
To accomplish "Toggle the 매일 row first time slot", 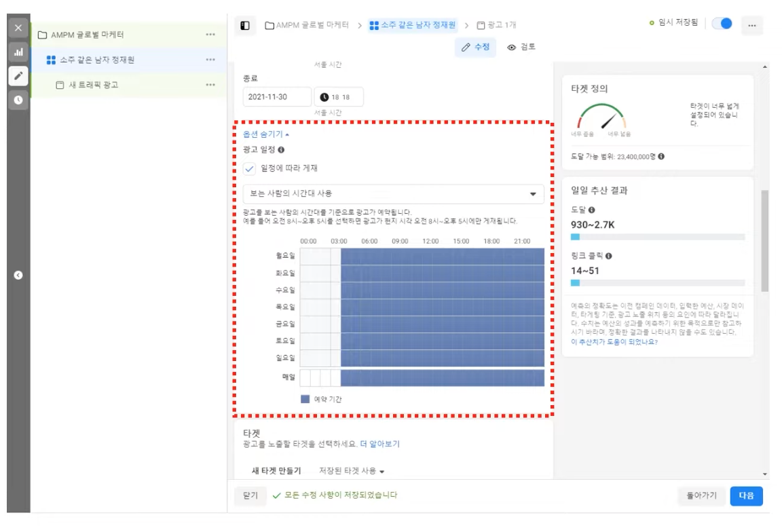I will 305,378.
